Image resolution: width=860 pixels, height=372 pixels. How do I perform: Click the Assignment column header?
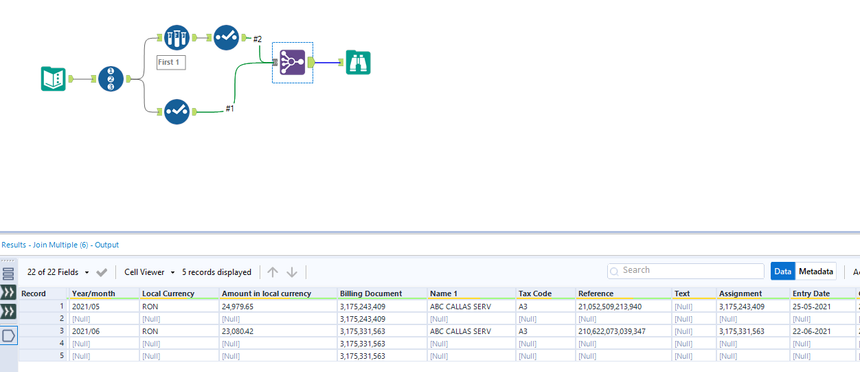(753, 294)
